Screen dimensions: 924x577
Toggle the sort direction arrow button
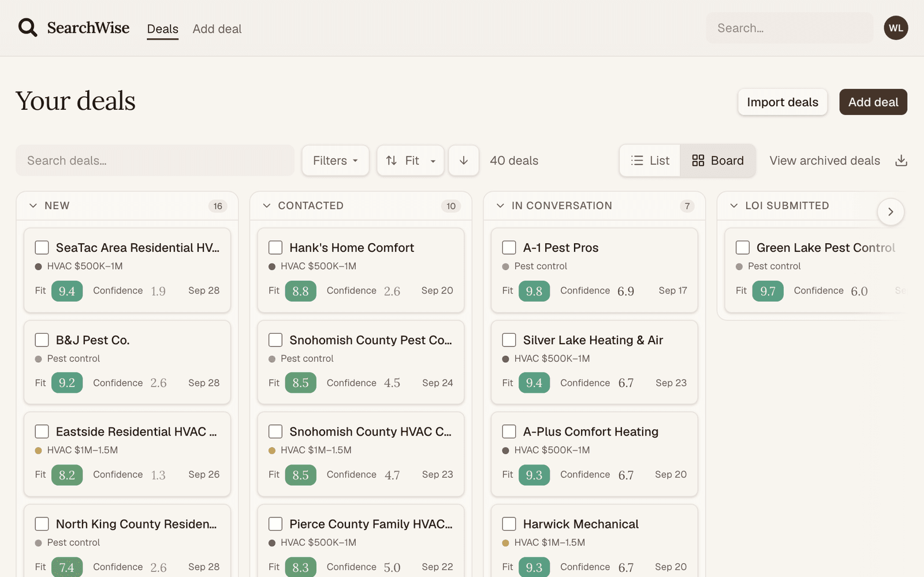pos(464,161)
